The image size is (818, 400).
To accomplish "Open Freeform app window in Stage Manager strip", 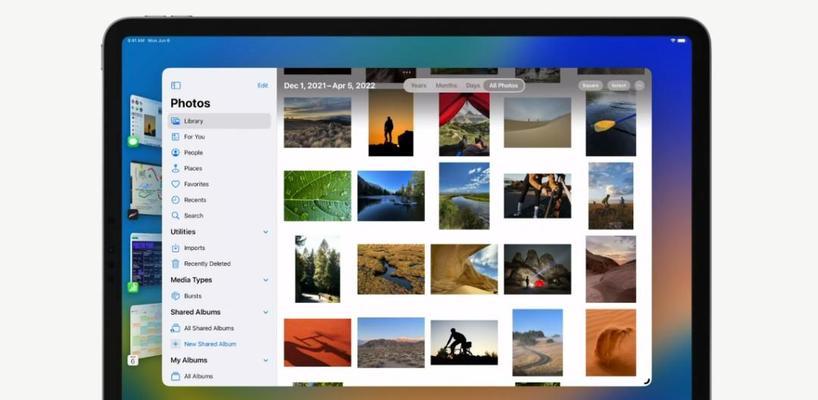I will pos(145,190).
